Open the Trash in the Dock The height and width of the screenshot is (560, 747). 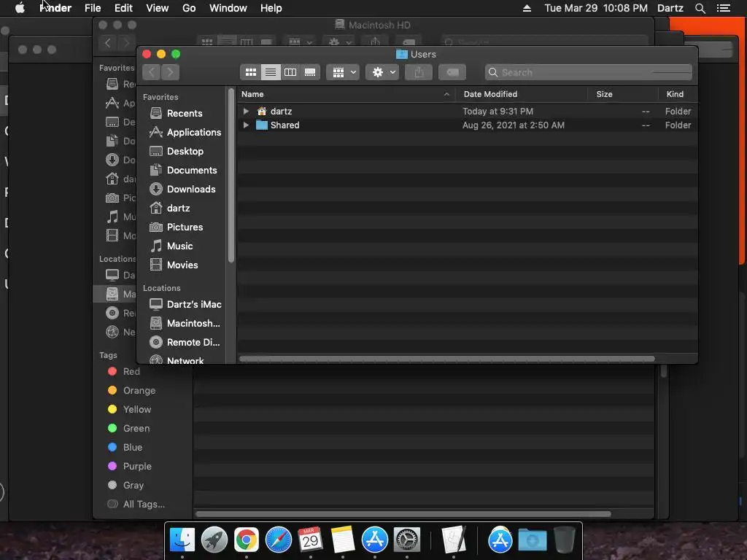565,540
